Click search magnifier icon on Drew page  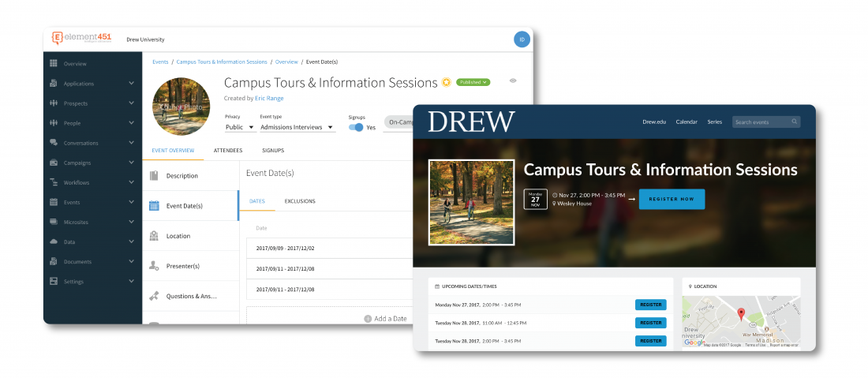click(x=795, y=122)
